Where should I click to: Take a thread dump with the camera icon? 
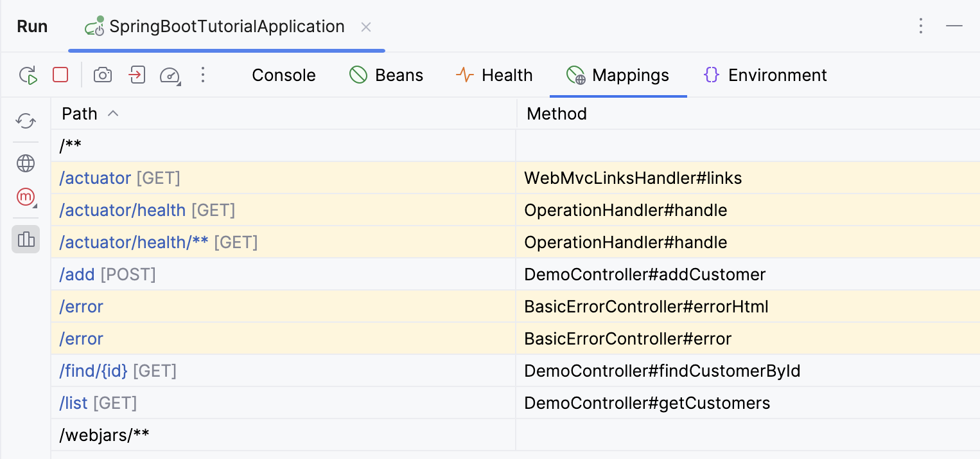(103, 75)
